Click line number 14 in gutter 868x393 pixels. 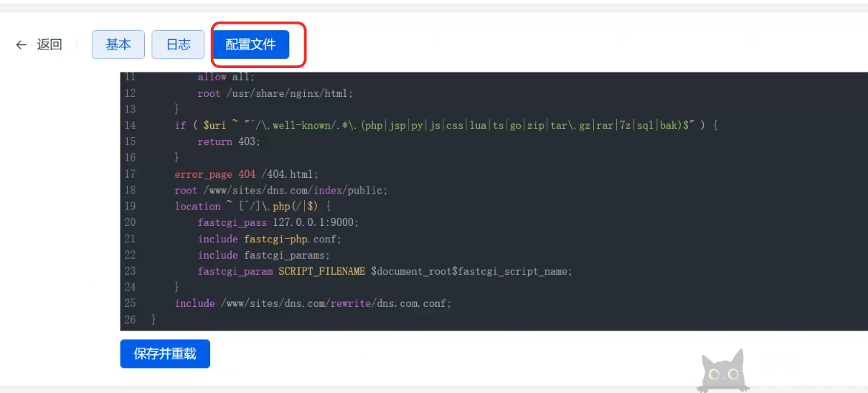(130, 126)
